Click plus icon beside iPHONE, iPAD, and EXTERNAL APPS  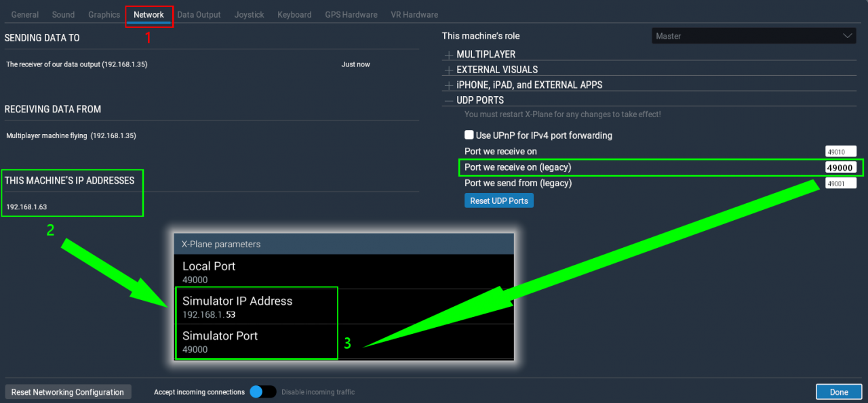[x=448, y=86]
